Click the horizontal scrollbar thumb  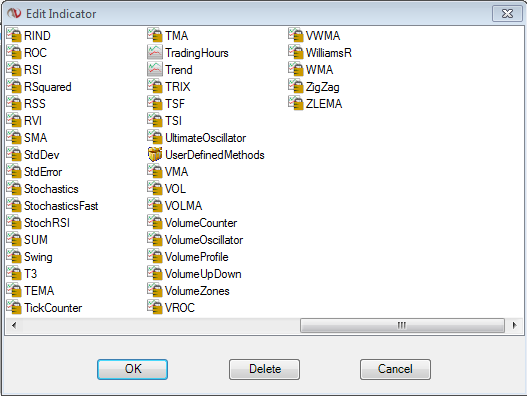[402, 325]
